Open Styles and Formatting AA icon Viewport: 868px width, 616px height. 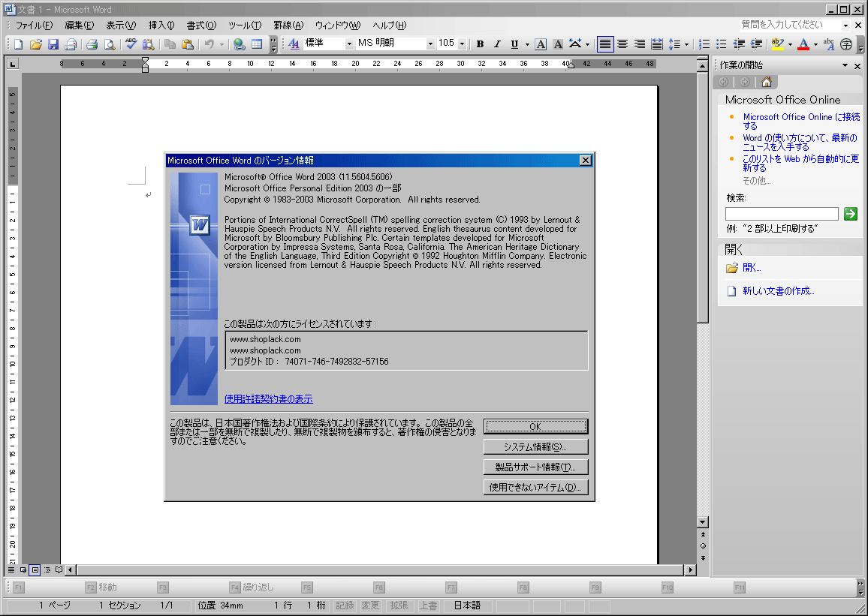coord(294,44)
